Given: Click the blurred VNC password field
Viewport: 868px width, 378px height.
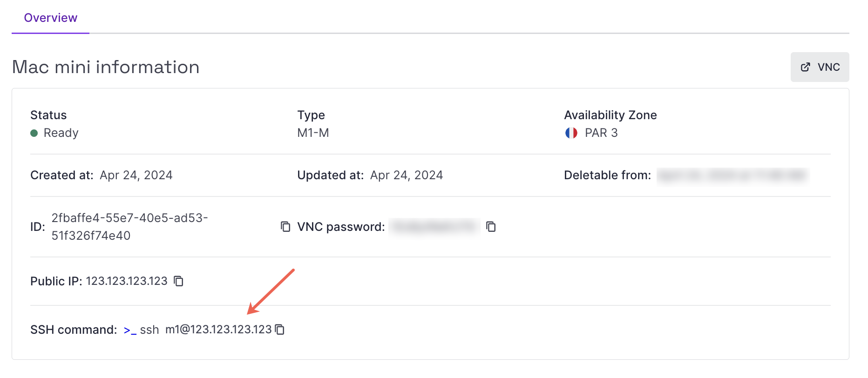Looking at the screenshot, I should (434, 227).
